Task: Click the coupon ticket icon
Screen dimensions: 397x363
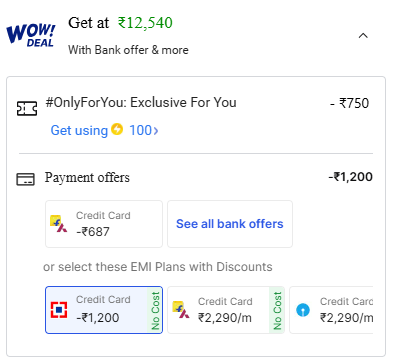Action: [x=27, y=109]
